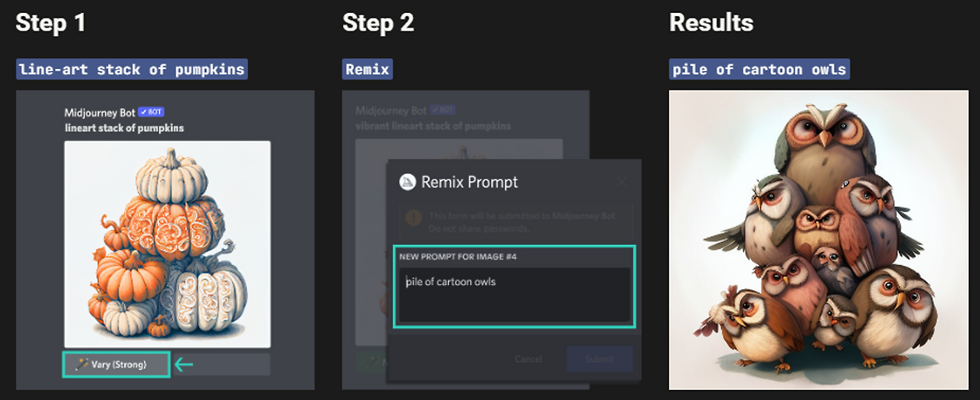The height and width of the screenshot is (400, 980).
Task: Close the Remix Prompt dialog with X
Action: tap(622, 182)
